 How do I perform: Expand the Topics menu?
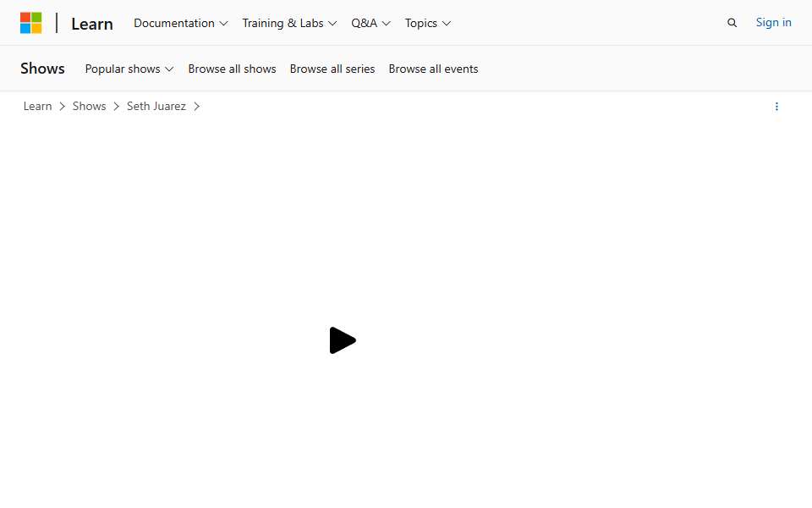(427, 24)
